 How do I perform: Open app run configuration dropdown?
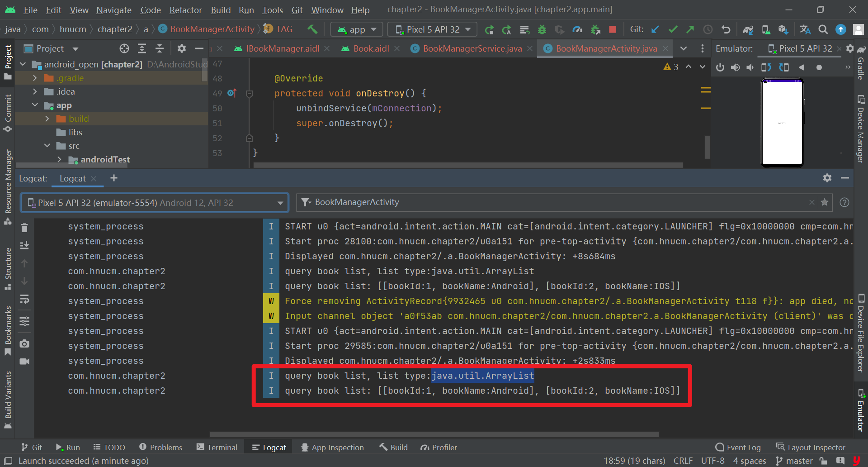pyautogui.click(x=357, y=29)
